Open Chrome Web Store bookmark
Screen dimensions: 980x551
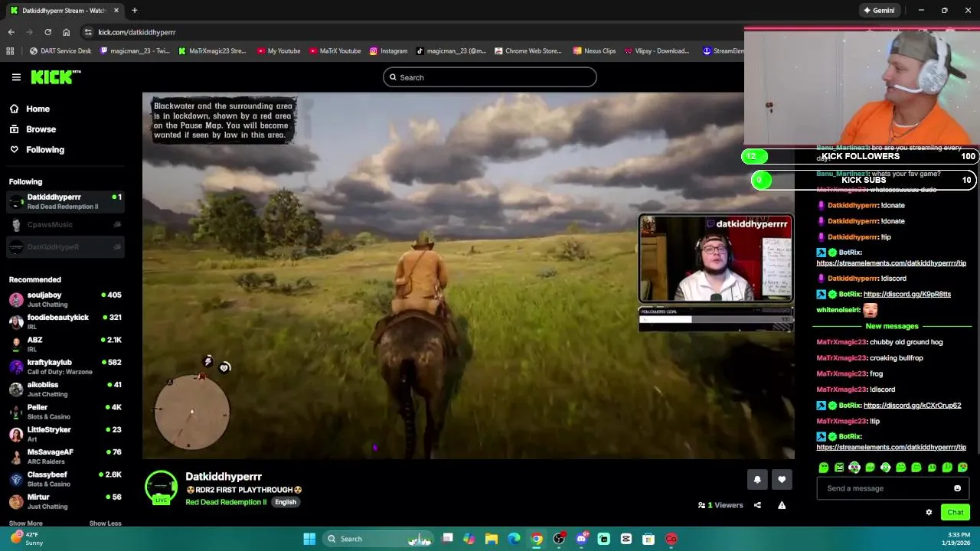(528, 51)
